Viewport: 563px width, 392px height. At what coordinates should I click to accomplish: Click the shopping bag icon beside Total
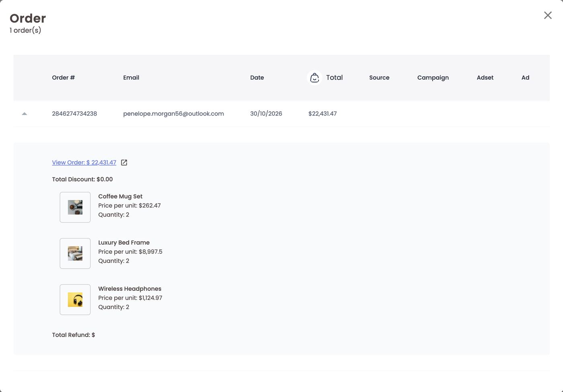[x=314, y=78]
